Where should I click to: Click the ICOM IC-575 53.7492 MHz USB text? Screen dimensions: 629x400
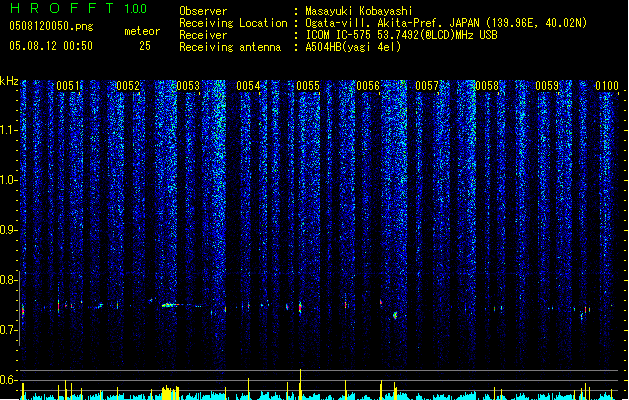coord(401,35)
